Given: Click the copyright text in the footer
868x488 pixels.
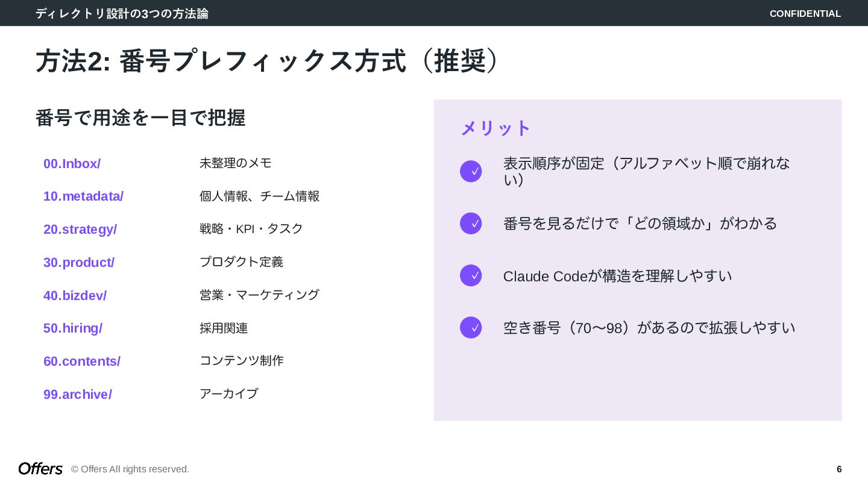Looking at the screenshot, I should tap(130, 469).
